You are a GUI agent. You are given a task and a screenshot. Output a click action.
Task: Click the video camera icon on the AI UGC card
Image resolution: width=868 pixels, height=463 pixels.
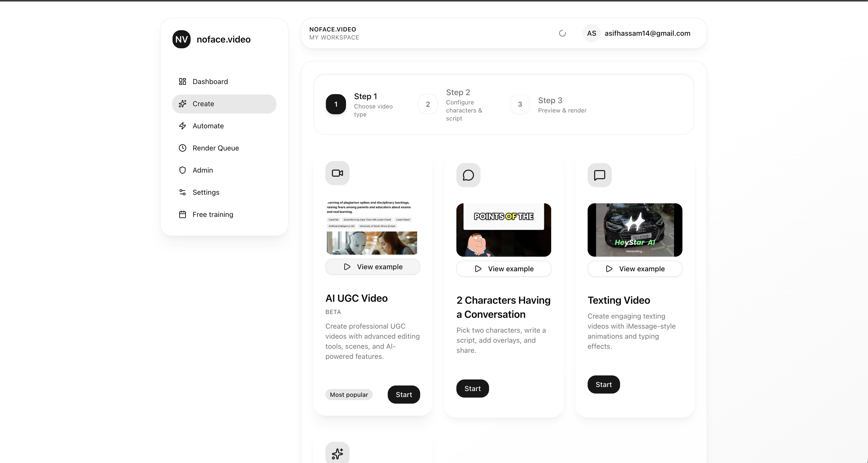coord(337,173)
